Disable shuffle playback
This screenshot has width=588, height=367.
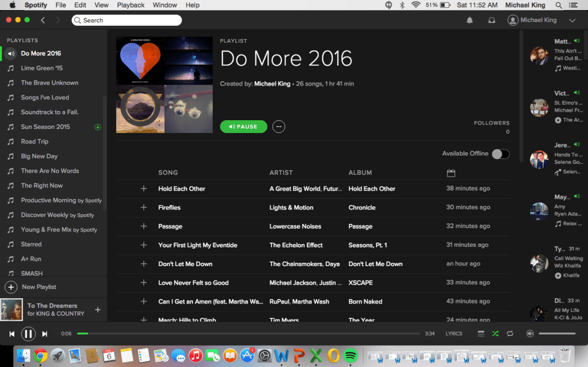tap(495, 333)
